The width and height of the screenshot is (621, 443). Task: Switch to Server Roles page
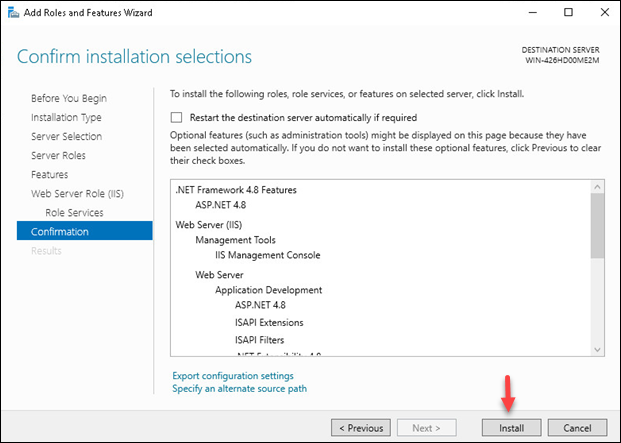(58, 155)
